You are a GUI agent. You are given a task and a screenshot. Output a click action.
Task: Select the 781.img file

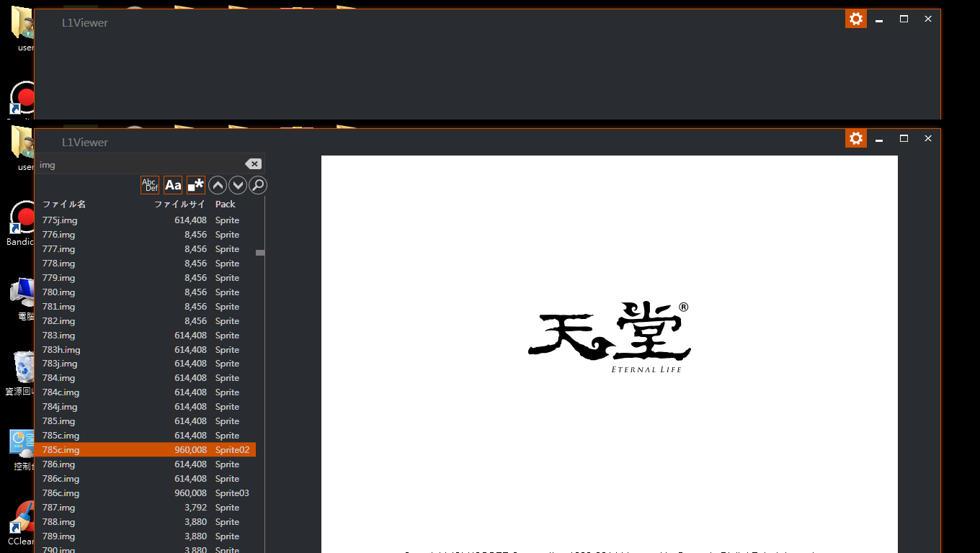click(145, 307)
